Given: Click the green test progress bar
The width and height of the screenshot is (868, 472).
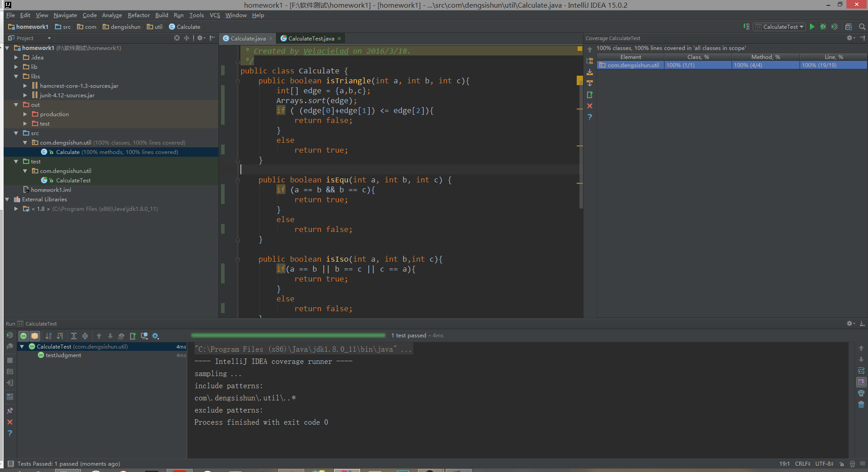Looking at the screenshot, I should [288, 336].
